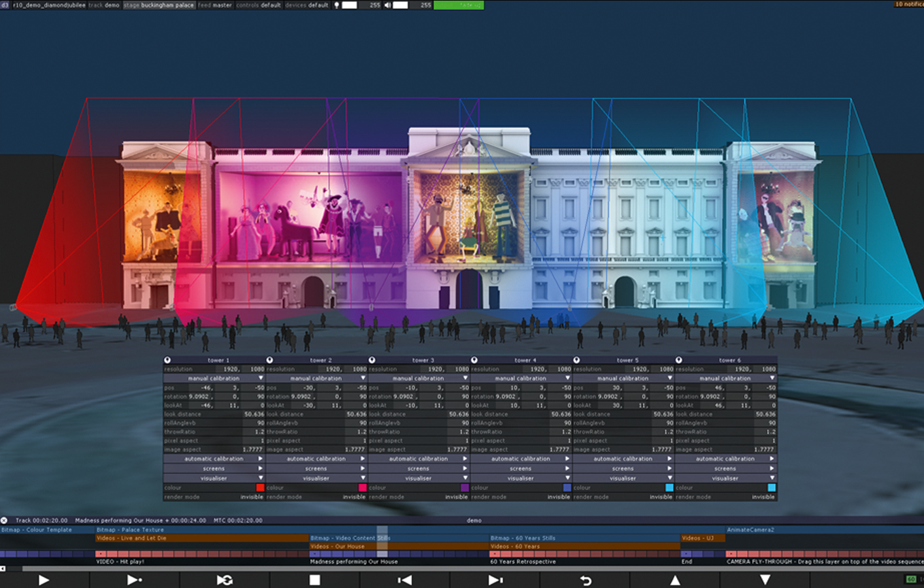Expand tower 2 screens section
The image size is (924, 588).
(316, 468)
